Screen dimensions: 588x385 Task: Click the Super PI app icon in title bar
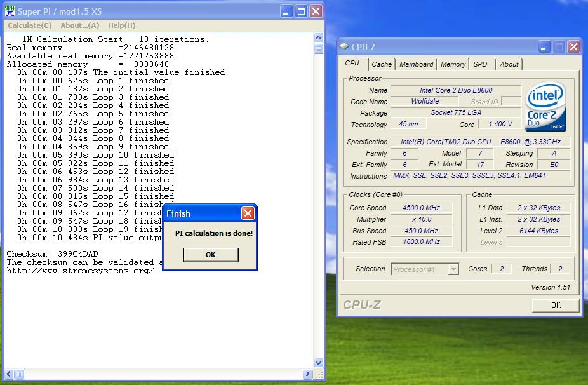tap(10, 11)
